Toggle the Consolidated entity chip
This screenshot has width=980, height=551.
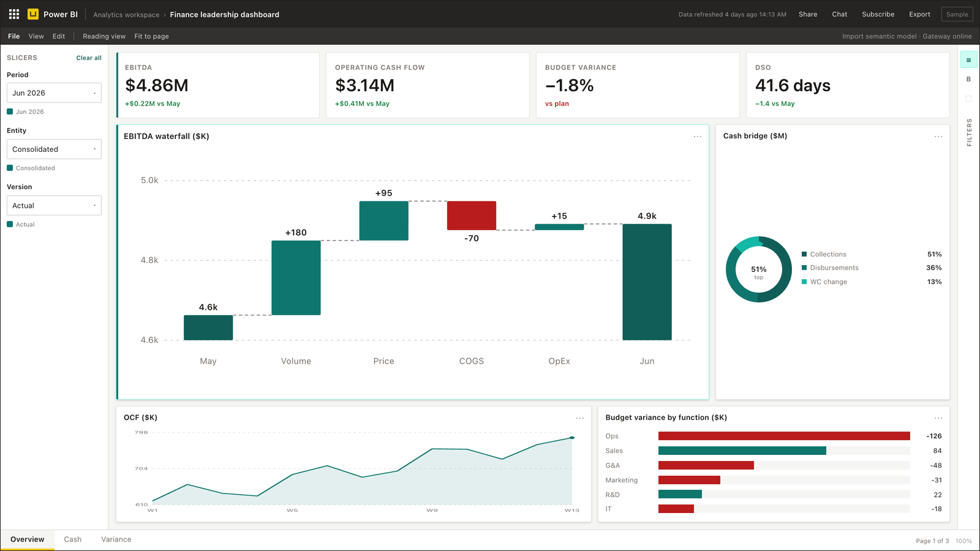31,168
